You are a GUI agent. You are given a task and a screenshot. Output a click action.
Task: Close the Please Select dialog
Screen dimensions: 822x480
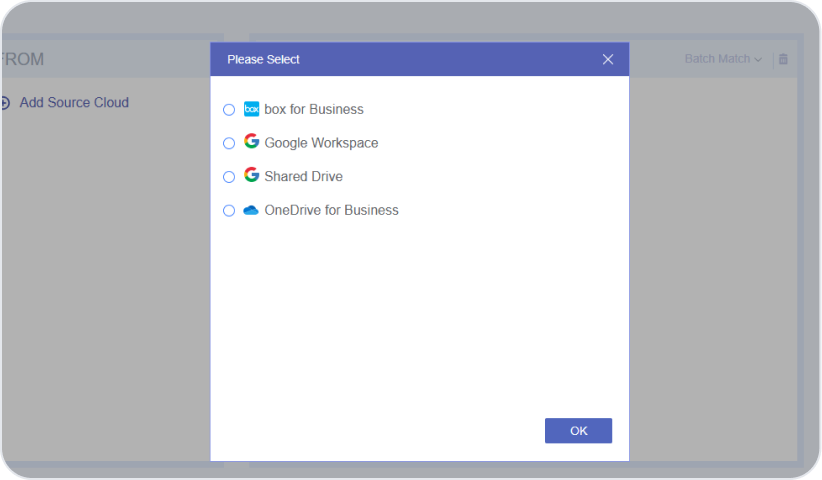[x=608, y=59]
